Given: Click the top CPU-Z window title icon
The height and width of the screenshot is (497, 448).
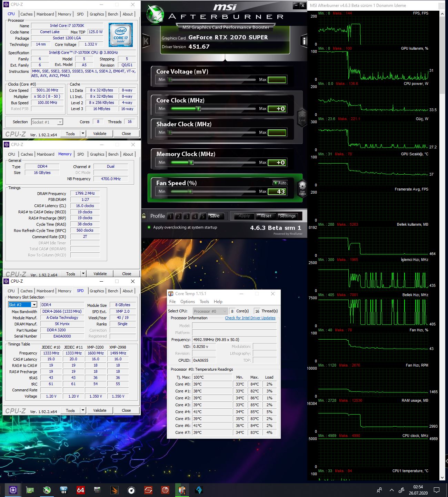Looking at the screenshot, I should [x=7, y=4].
